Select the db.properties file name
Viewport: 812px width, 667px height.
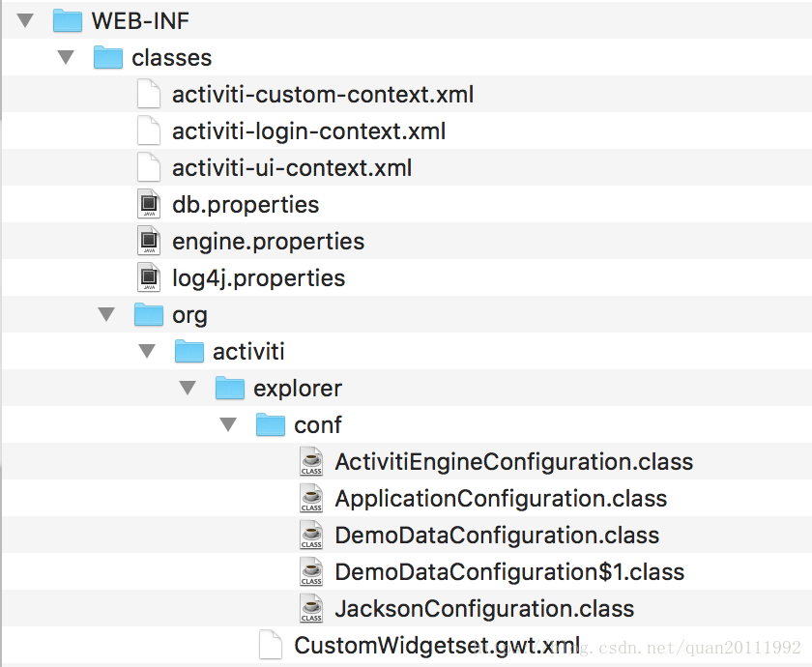tap(246, 205)
